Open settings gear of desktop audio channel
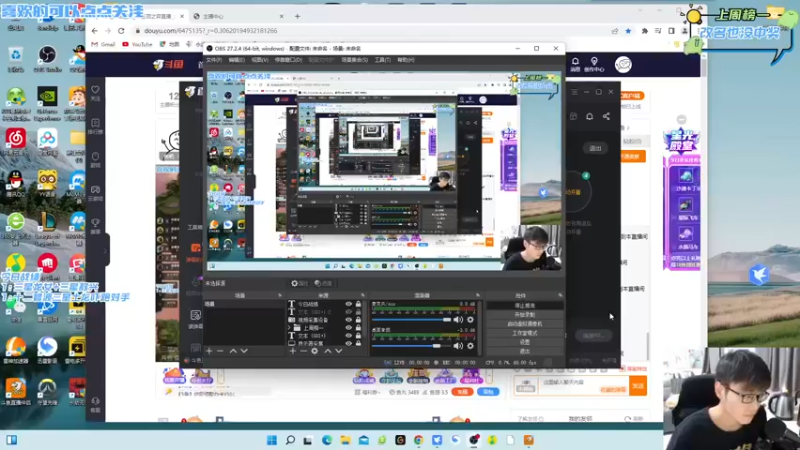This screenshot has height=450, width=800. 470,345
